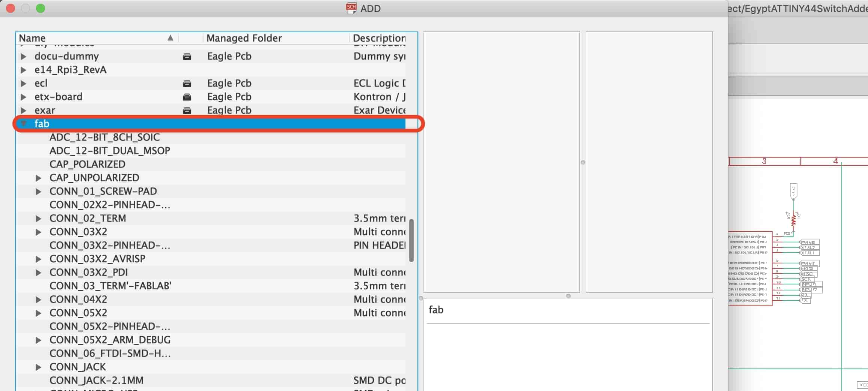Expand CONN_05X2_ARM_DEBUG variants
Image resolution: width=868 pixels, height=391 pixels.
[x=38, y=340]
